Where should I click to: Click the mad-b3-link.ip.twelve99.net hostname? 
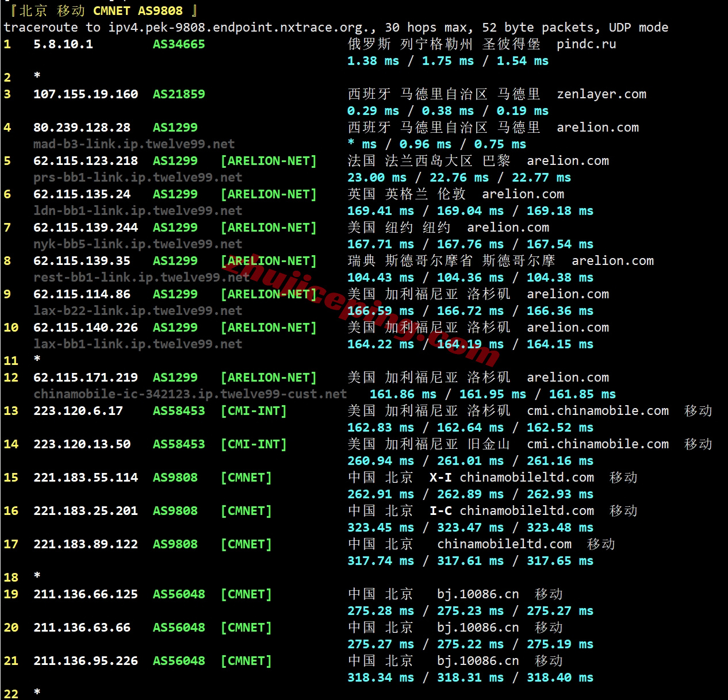tap(134, 144)
